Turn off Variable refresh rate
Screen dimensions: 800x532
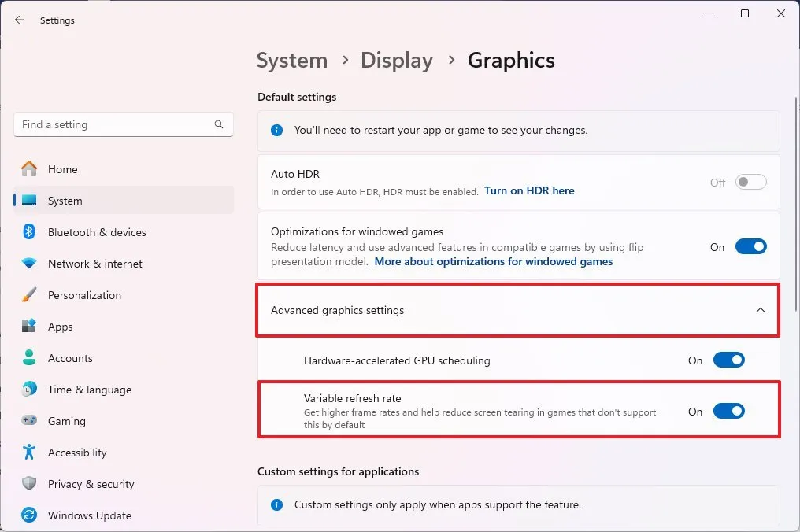click(728, 410)
